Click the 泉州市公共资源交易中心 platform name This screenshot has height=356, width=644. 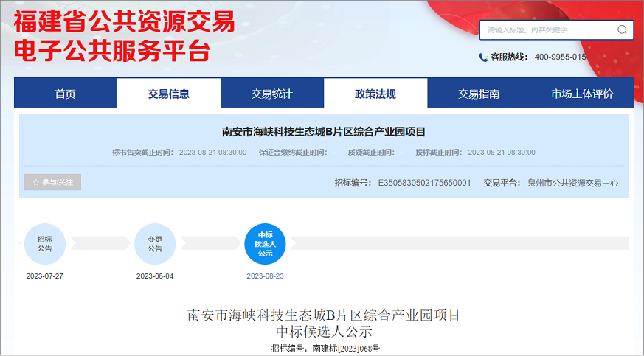point(572,183)
